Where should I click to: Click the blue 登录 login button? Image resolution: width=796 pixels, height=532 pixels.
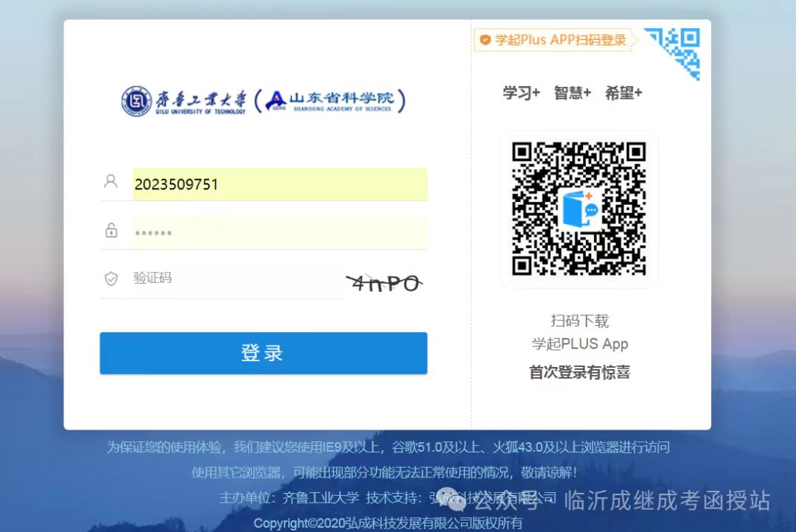pyautogui.click(x=263, y=353)
